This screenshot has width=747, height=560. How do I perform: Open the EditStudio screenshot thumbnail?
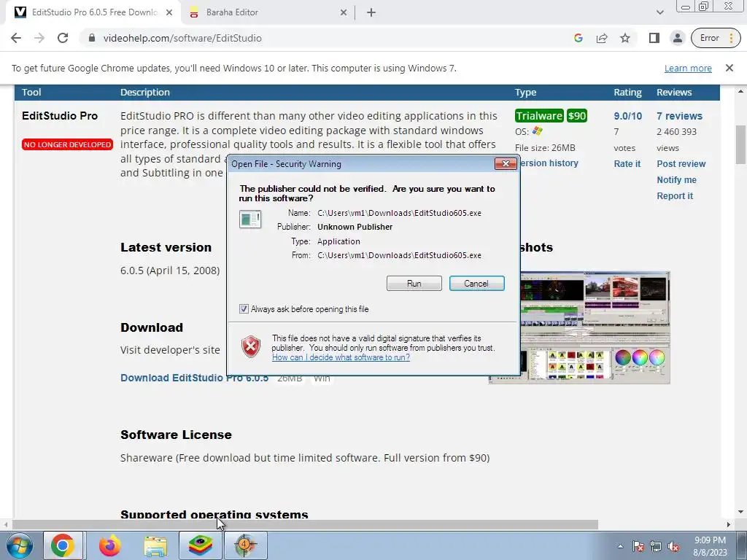tap(595, 327)
